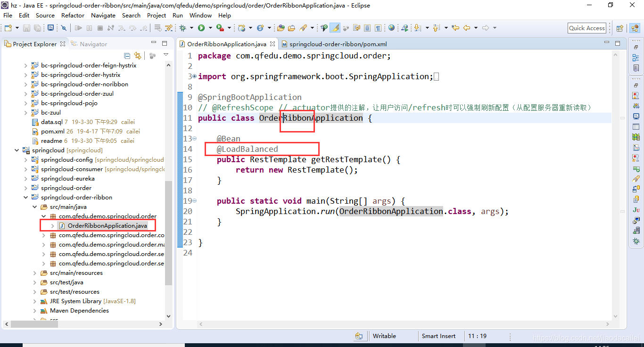Screen dimensions: 644x347
Task: Click the green Run button icon
Action: coord(201,28)
